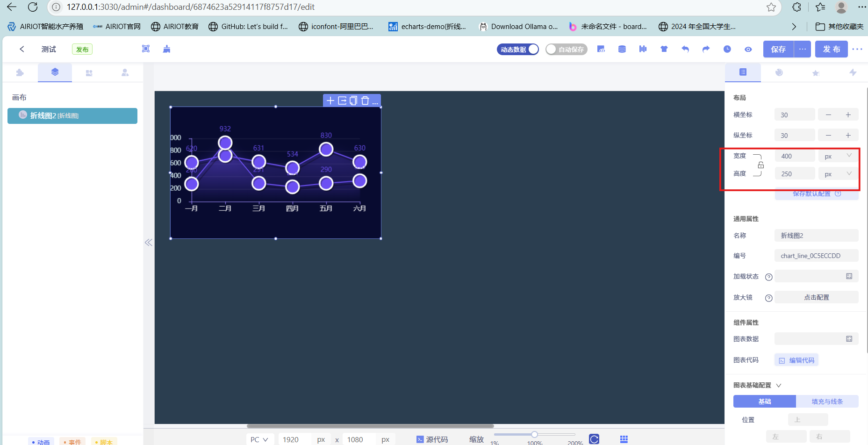Toggle the width-height aspect ratio lock
Image resolution: width=868 pixels, height=445 pixels.
tap(760, 165)
